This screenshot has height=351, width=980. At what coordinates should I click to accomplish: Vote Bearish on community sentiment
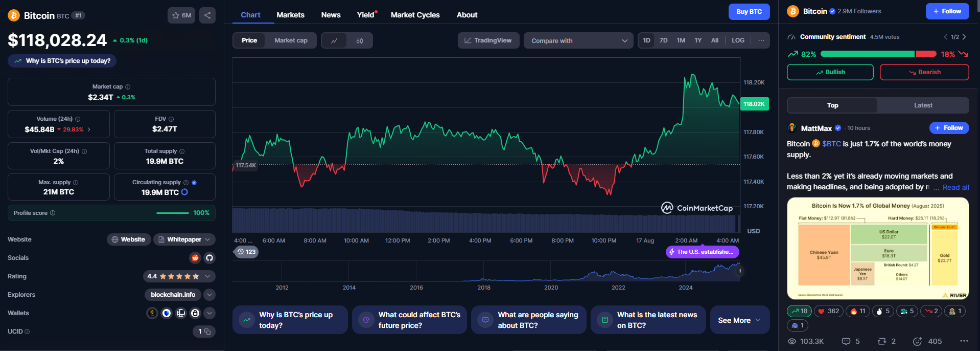coord(924,72)
